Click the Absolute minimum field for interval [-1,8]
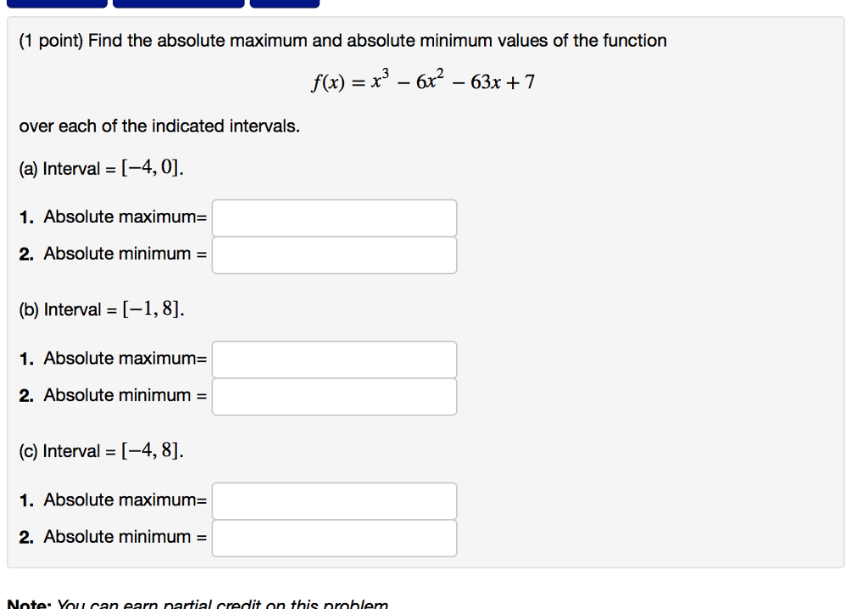This screenshot has height=609, width=868. coord(334,396)
